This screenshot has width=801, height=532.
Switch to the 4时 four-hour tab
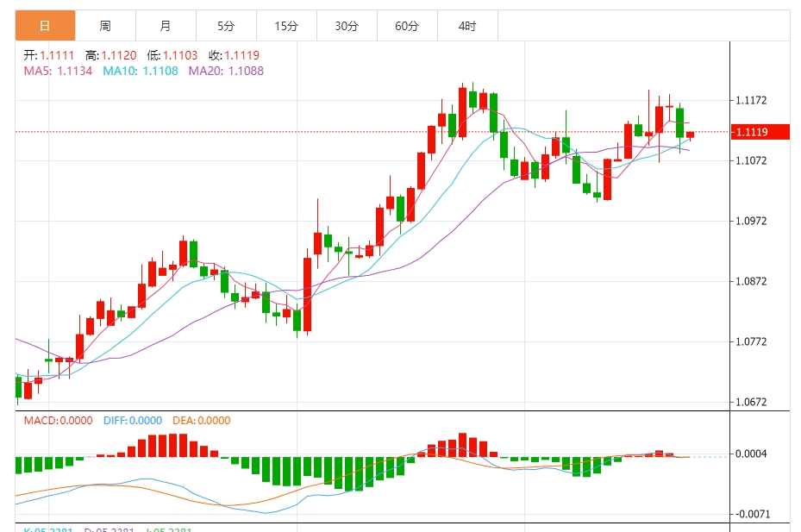(467, 26)
